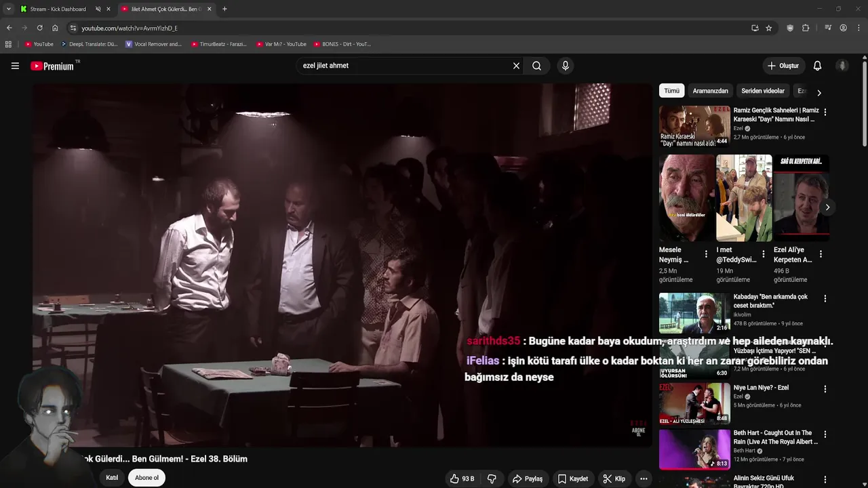Viewport: 868px width, 488px height.
Task: Show next Shorts with right arrow
Action: click(x=827, y=207)
